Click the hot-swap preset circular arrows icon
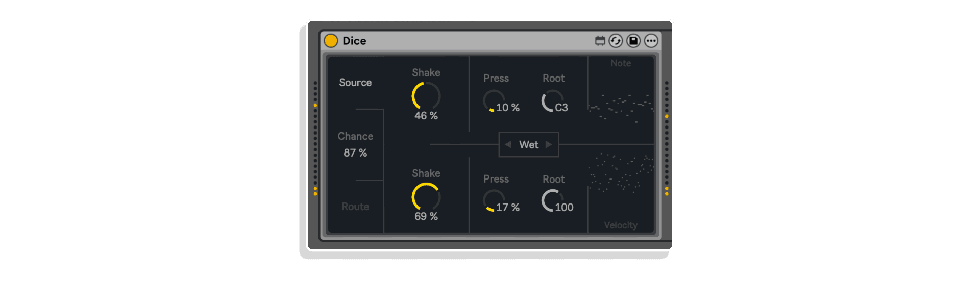The height and width of the screenshot is (281, 980). tap(616, 41)
